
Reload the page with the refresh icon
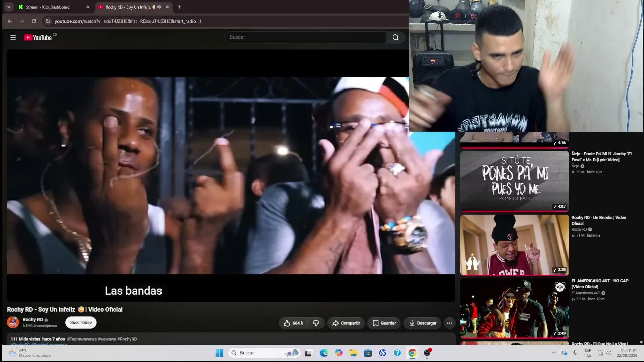[34, 21]
